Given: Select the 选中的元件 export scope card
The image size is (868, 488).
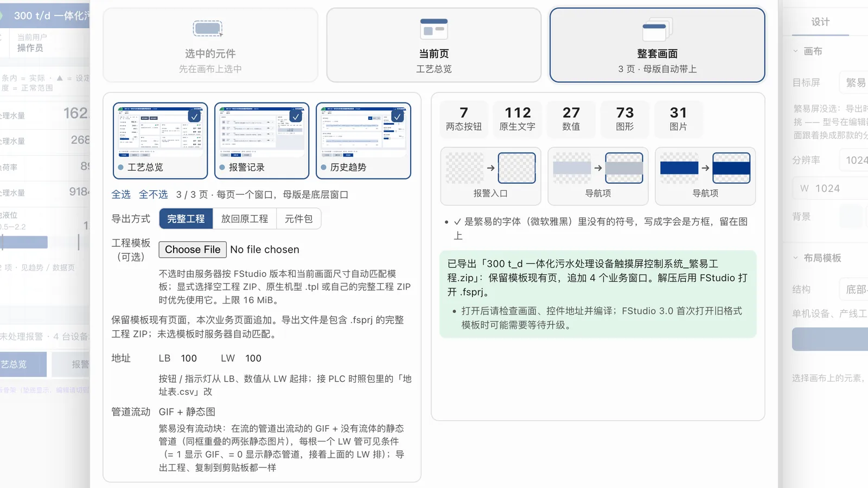Looking at the screenshot, I should coord(210,45).
